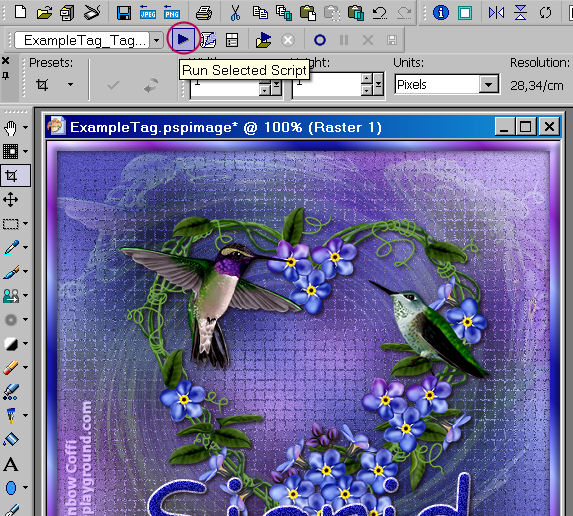Click the greyed reset arrows button

(x=151, y=86)
